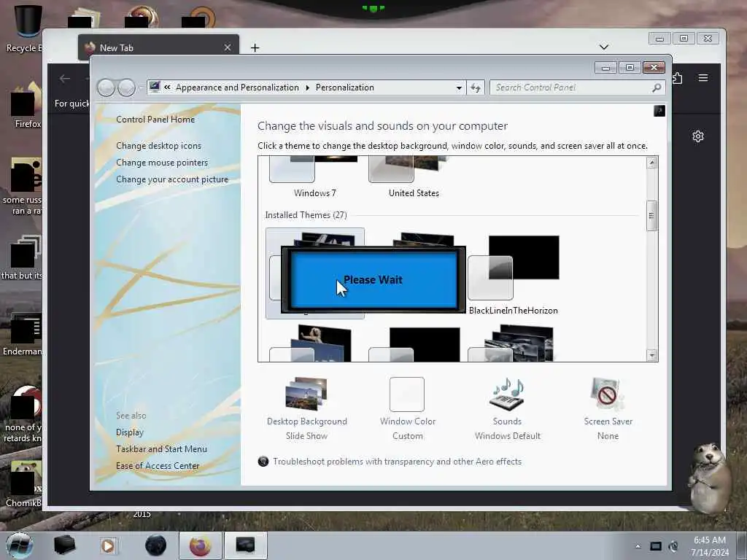Click the theme list scroll down arrow
747x560 pixels.
tap(651, 355)
